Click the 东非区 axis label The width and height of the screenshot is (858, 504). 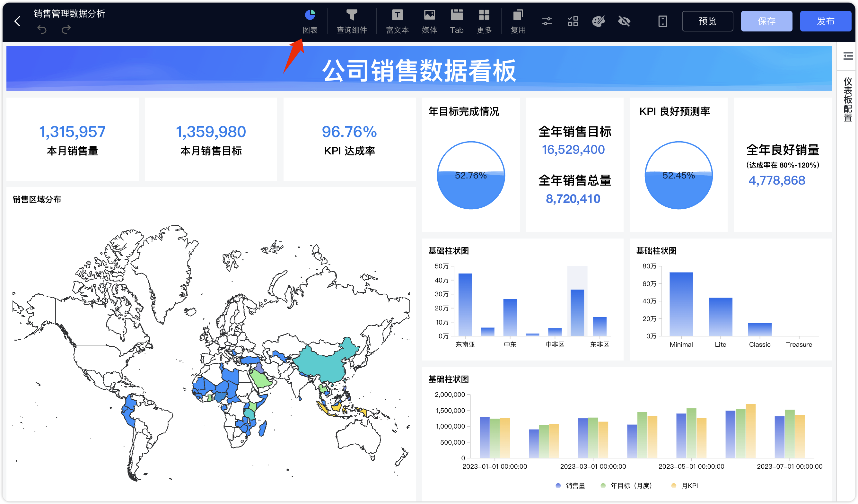(600, 344)
